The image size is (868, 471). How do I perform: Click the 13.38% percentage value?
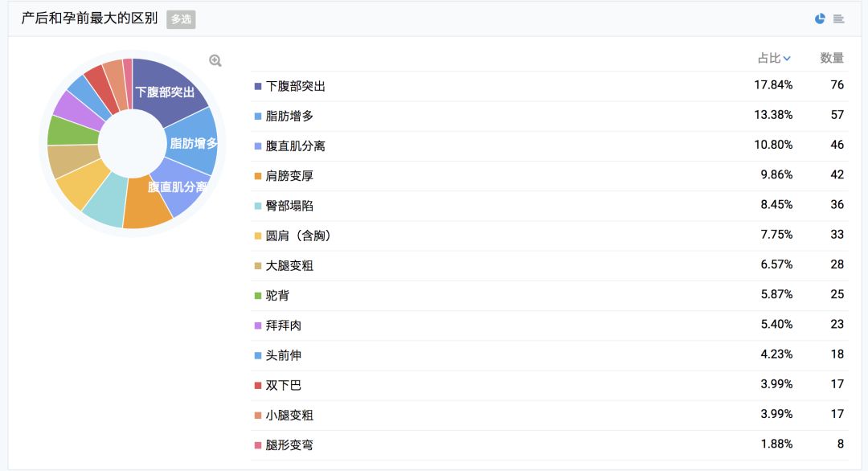773,115
